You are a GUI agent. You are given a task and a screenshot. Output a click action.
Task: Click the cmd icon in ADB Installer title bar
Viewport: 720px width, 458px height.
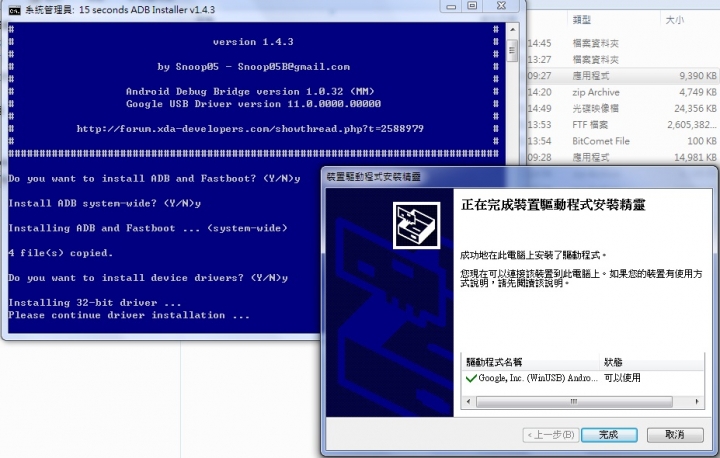tap(15, 10)
